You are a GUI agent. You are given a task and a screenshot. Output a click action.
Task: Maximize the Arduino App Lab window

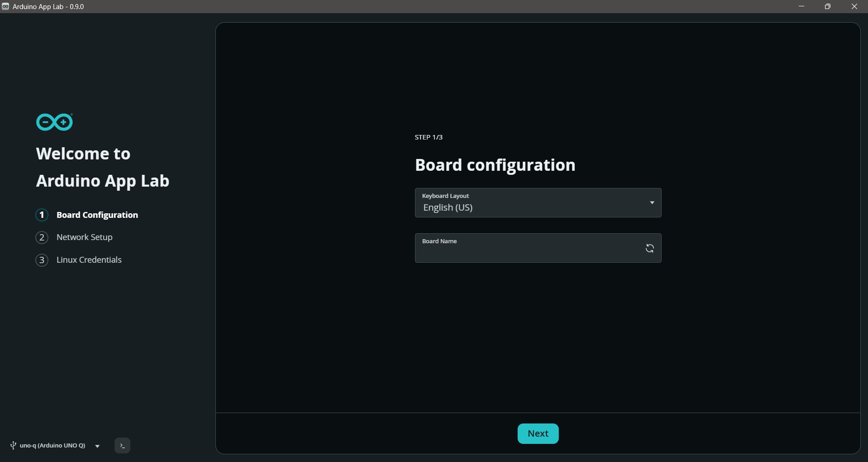click(828, 6)
